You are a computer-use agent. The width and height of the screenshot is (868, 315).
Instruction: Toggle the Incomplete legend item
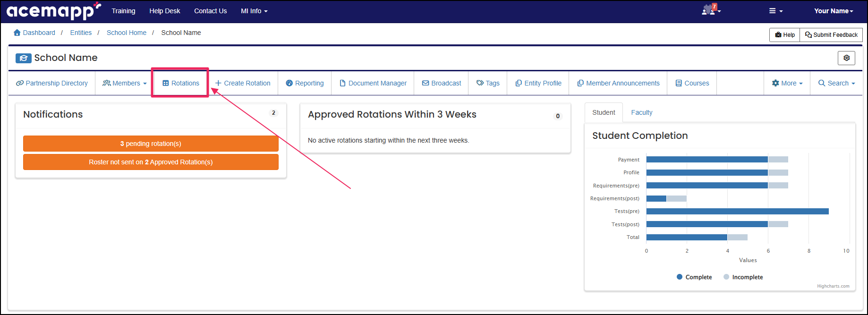point(743,277)
